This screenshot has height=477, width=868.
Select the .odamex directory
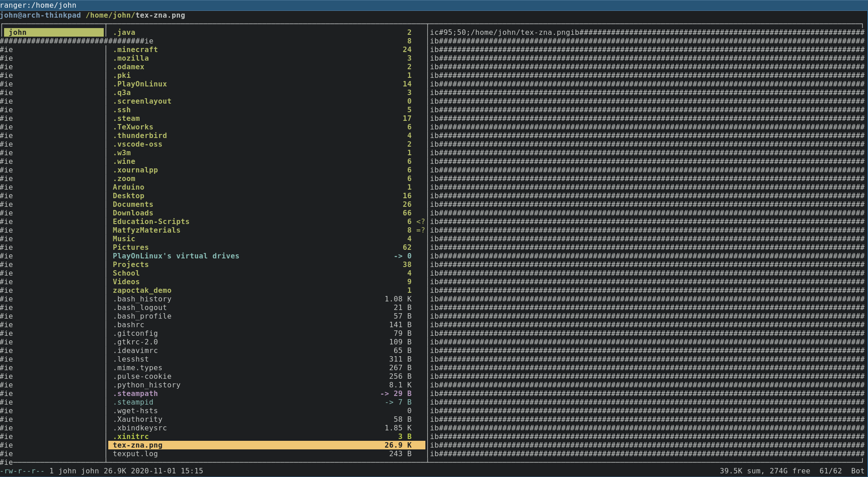(266, 67)
